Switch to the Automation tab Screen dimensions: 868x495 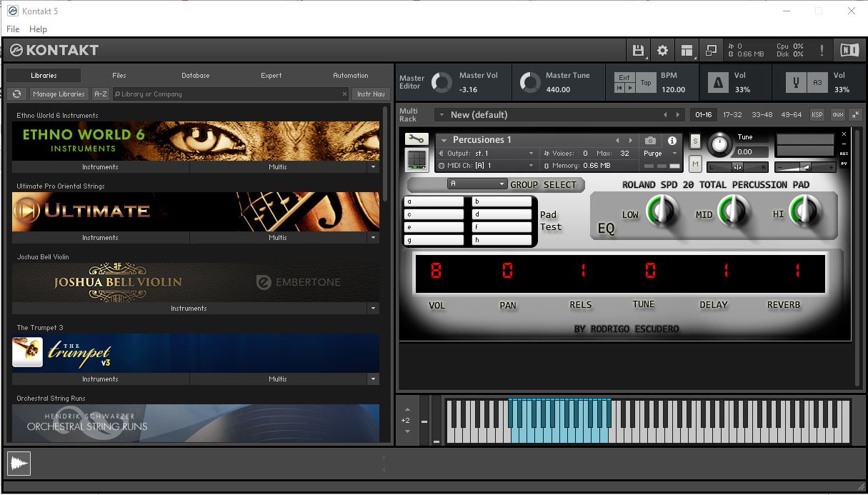pos(351,75)
